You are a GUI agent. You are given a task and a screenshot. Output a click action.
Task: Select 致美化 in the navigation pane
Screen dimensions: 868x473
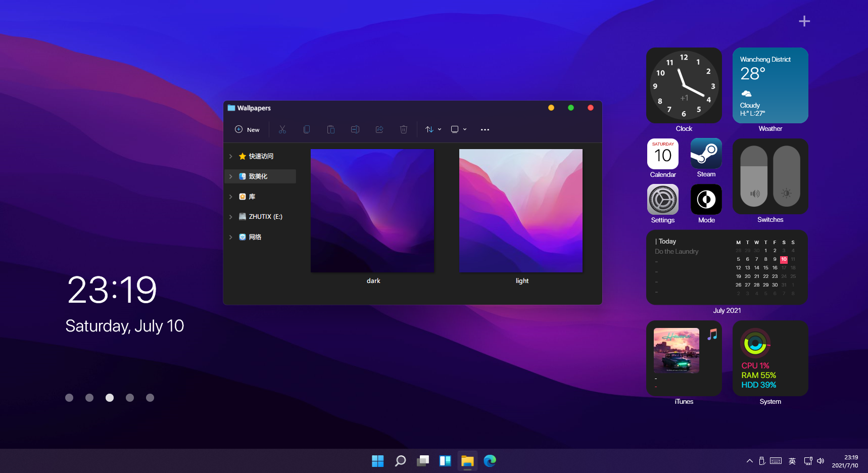260,176
